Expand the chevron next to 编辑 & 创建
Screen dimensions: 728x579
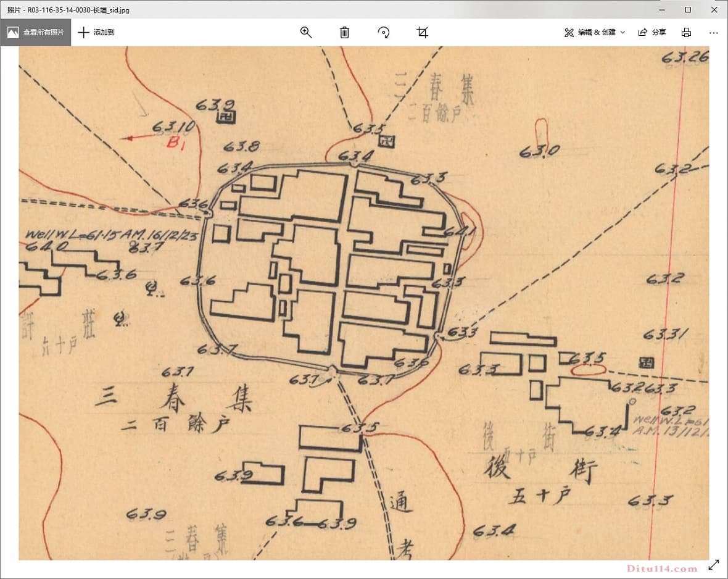click(623, 33)
